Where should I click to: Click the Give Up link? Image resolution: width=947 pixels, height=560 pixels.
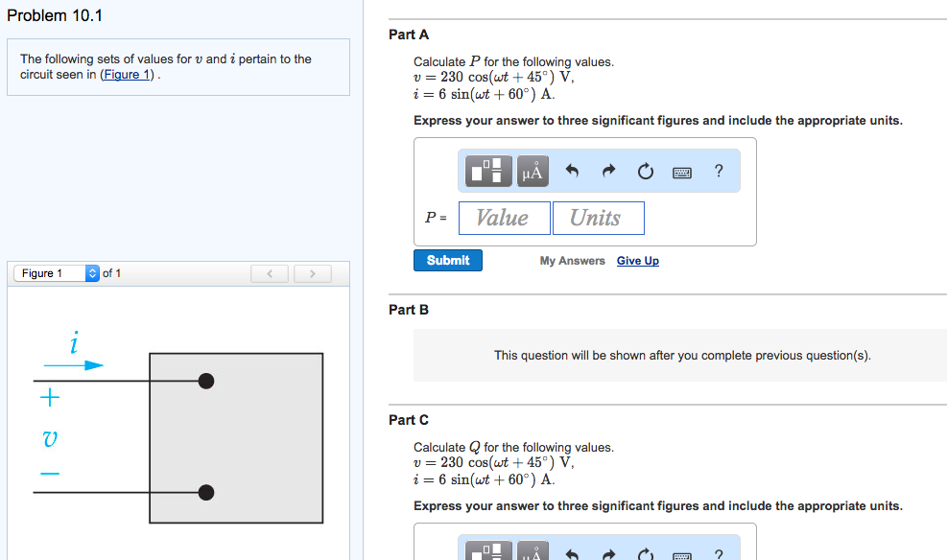tap(637, 260)
